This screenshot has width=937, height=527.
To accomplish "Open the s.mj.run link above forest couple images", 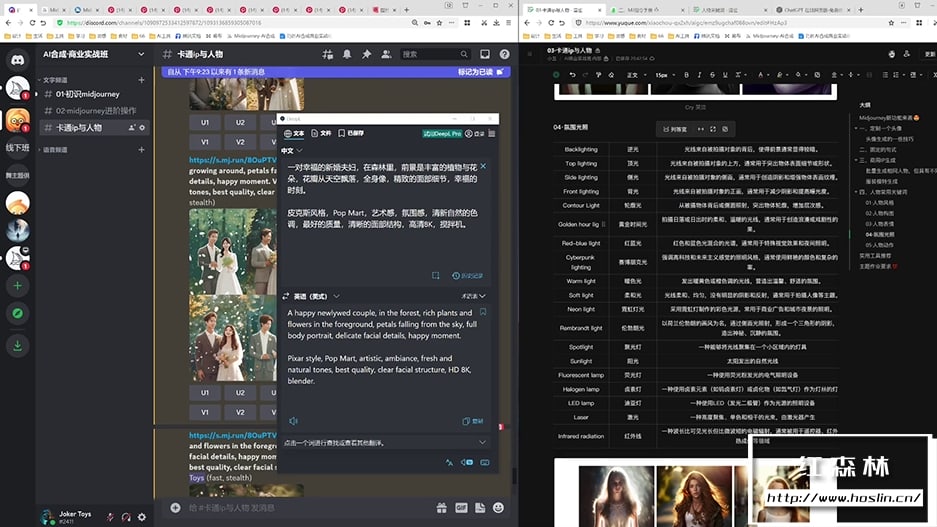I will pos(233,160).
